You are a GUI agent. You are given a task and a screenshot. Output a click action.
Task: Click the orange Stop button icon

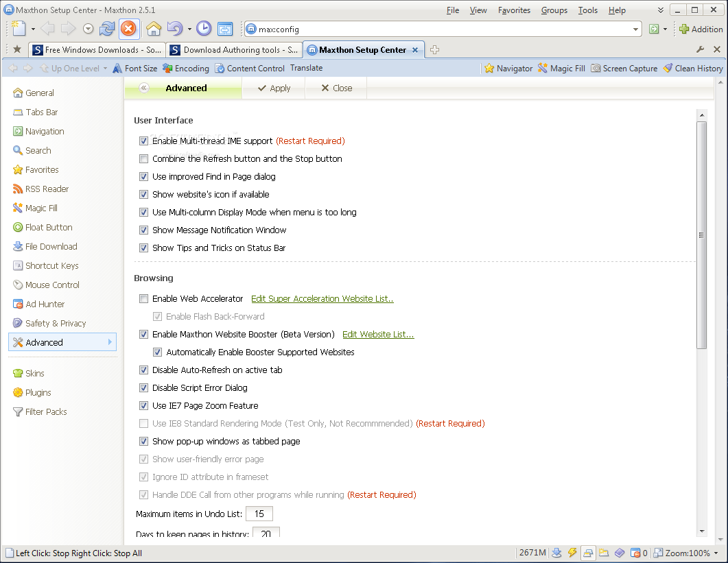[x=128, y=29]
